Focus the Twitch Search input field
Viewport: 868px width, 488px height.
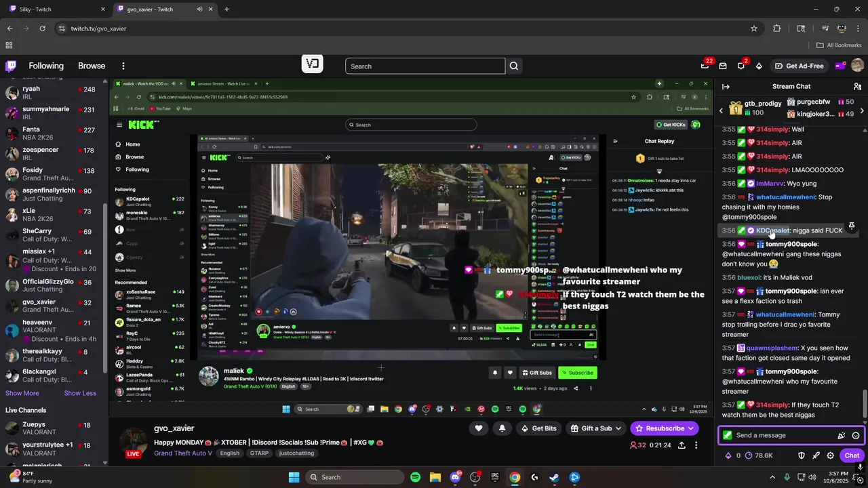[x=425, y=66]
